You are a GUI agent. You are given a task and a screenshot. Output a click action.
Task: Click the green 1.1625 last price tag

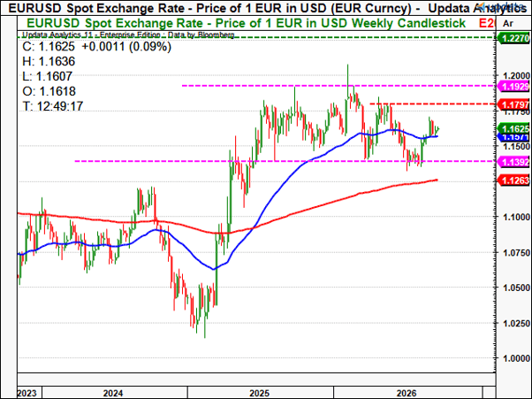coord(513,128)
